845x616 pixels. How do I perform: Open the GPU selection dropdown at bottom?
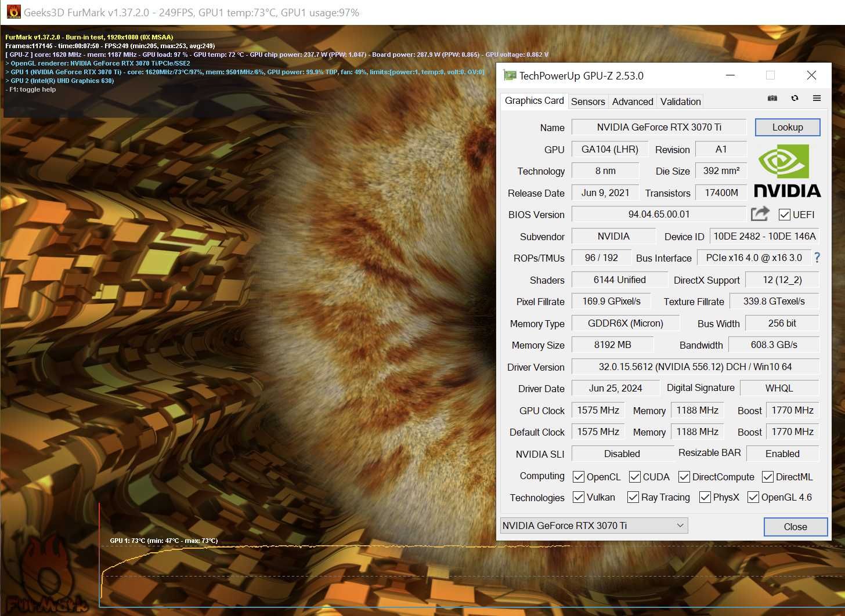click(594, 526)
